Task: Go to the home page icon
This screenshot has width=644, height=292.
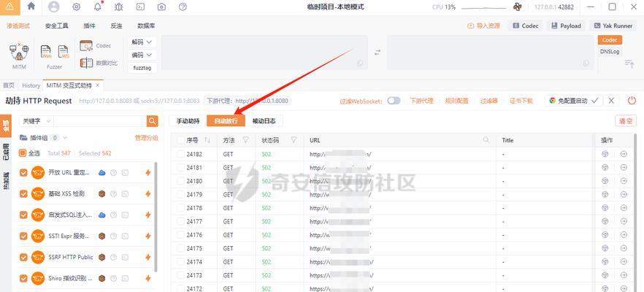Action: point(31,7)
